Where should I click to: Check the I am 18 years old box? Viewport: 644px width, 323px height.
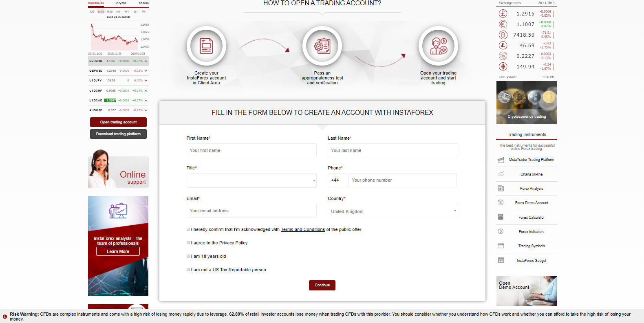point(188,256)
